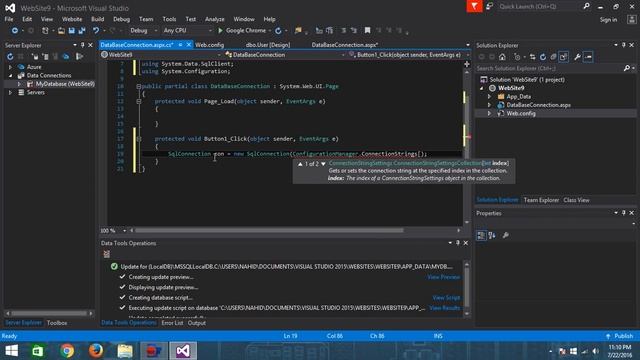Open File Explorer from taskbar
The width and height of the screenshot is (640, 360).
(125, 351)
